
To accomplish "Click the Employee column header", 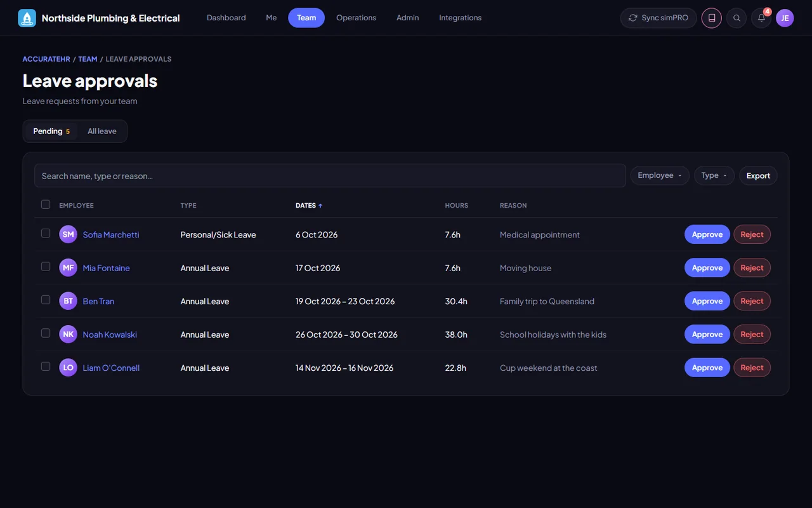I will 76,206.
